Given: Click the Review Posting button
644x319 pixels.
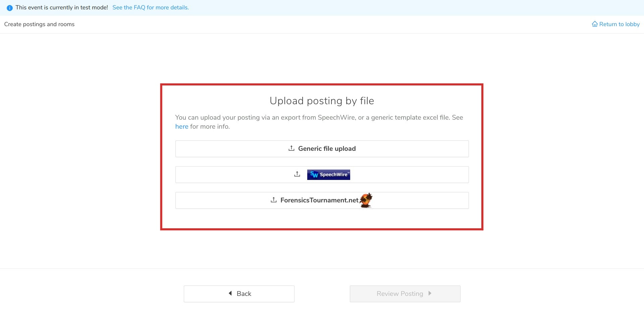Looking at the screenshot, I should [405, 294].
